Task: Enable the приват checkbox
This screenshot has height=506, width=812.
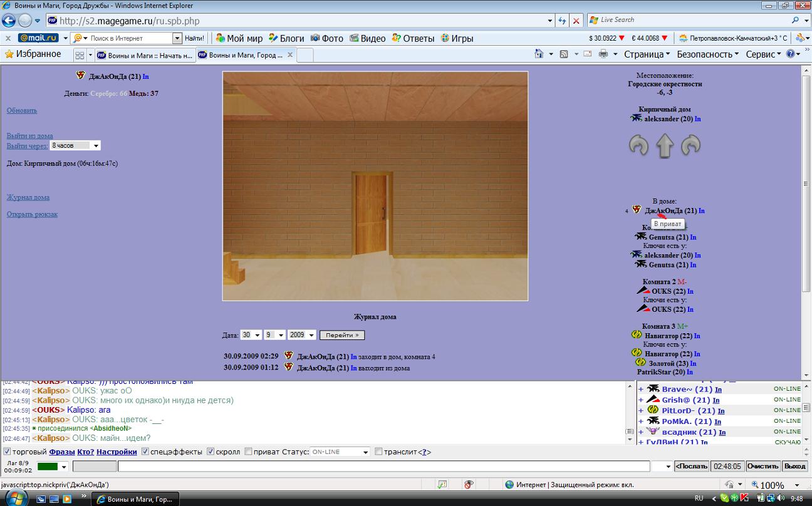Action: [x=248, y=452]
